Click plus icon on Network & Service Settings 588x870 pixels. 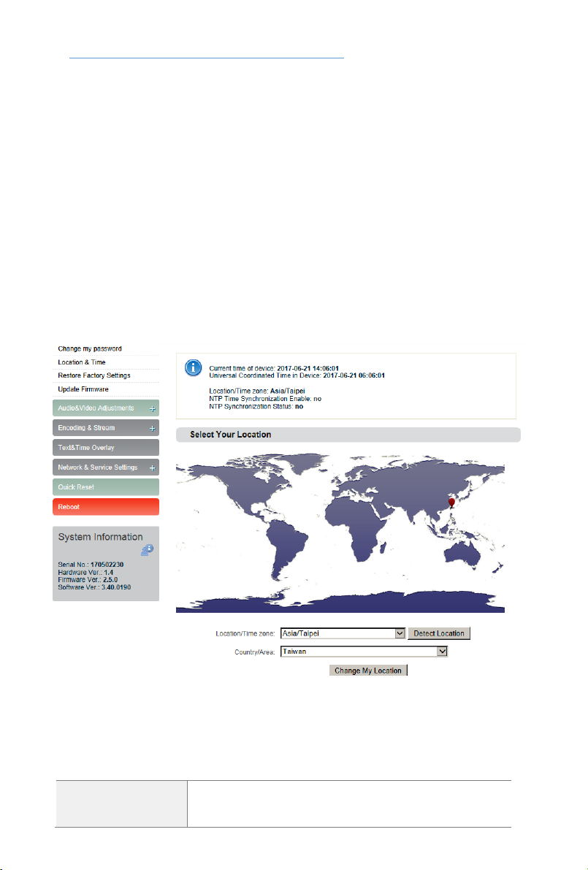tap(152, 468)
